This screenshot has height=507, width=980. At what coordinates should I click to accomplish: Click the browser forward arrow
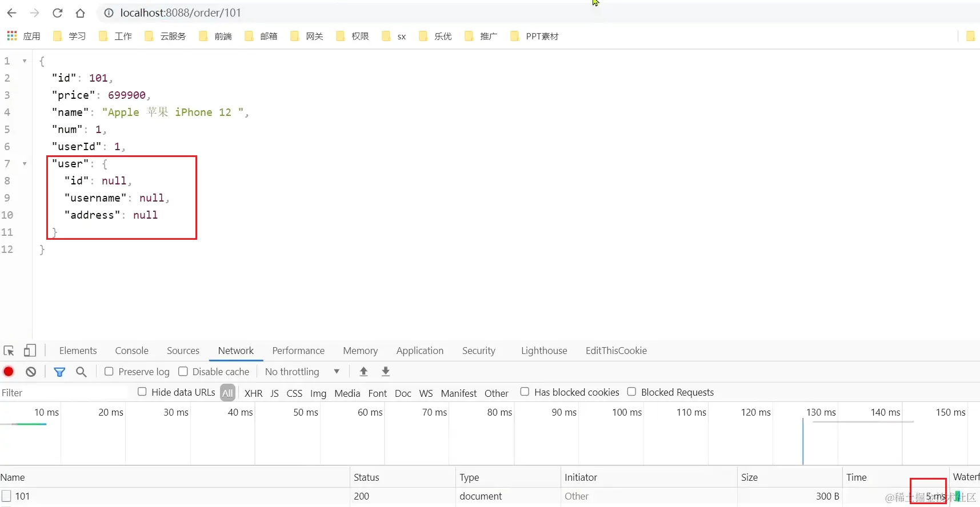click(x=34, y=13)
